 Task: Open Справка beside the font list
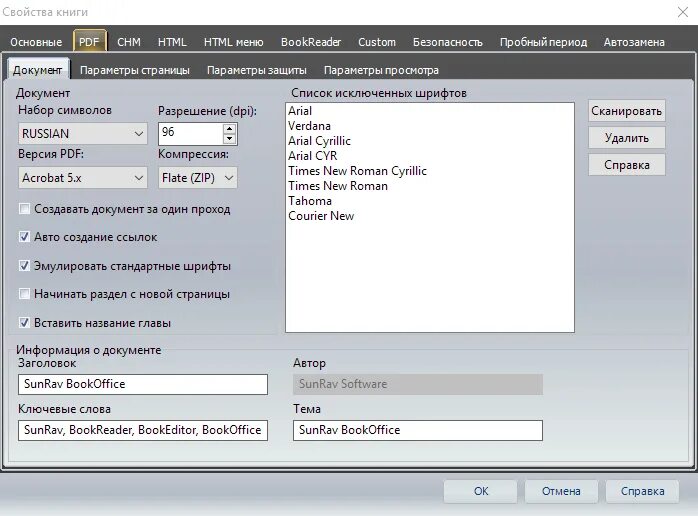pos(626,165)
